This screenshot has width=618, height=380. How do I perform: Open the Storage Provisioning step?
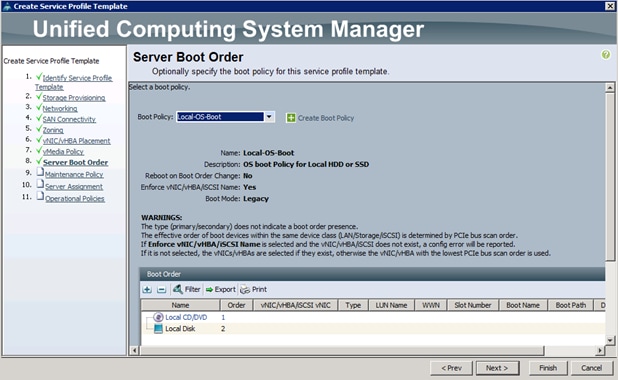pos(74,98)
